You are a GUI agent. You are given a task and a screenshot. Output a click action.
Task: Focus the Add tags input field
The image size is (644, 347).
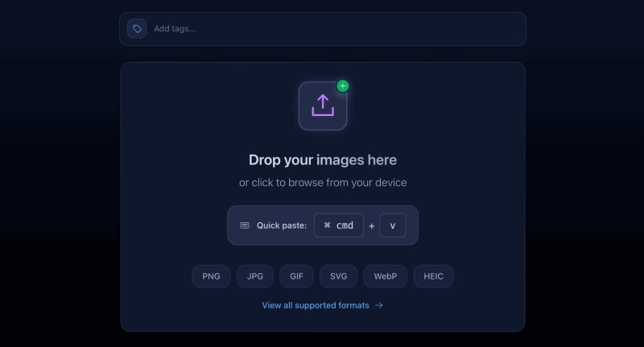(x=322, y=29)
